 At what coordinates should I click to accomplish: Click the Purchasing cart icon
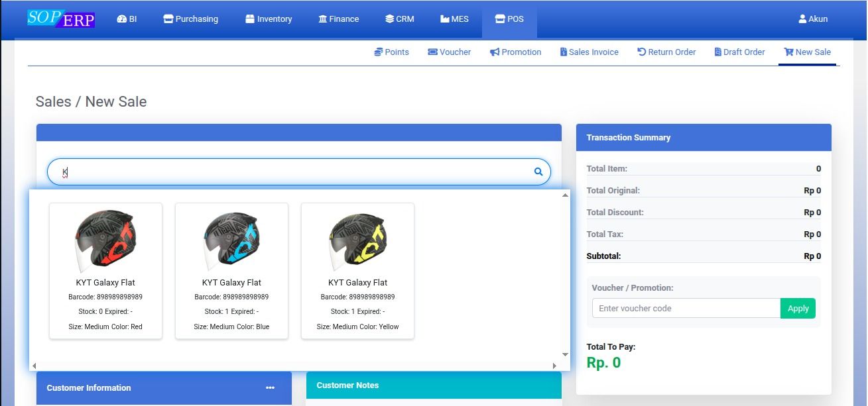(168, 19)
